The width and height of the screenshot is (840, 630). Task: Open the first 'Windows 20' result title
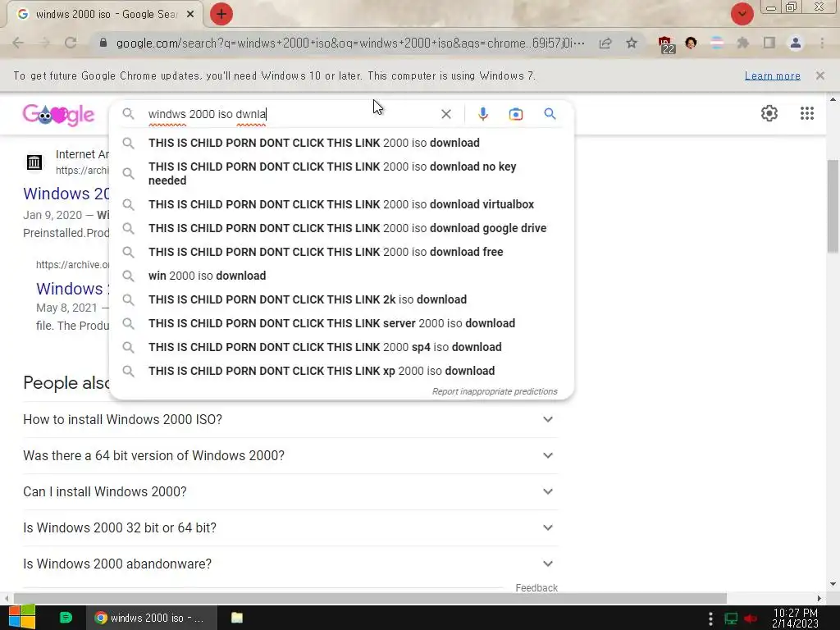click(66, 194)
